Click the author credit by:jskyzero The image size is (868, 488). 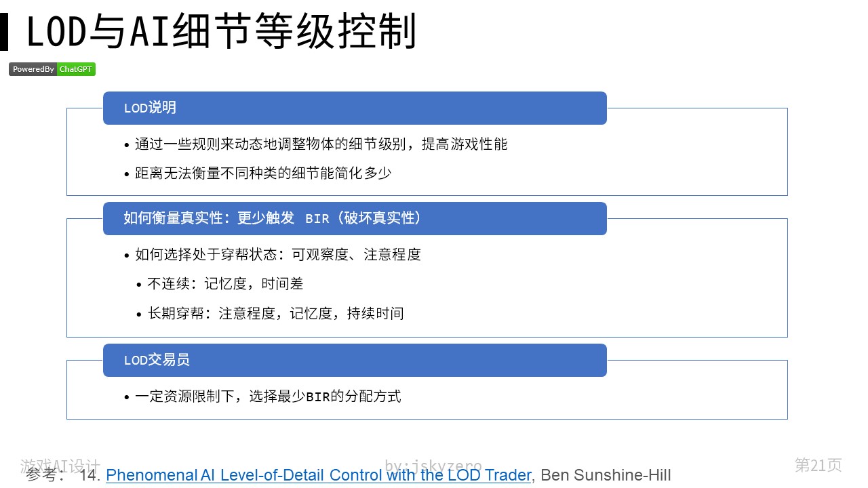point(433,465)
